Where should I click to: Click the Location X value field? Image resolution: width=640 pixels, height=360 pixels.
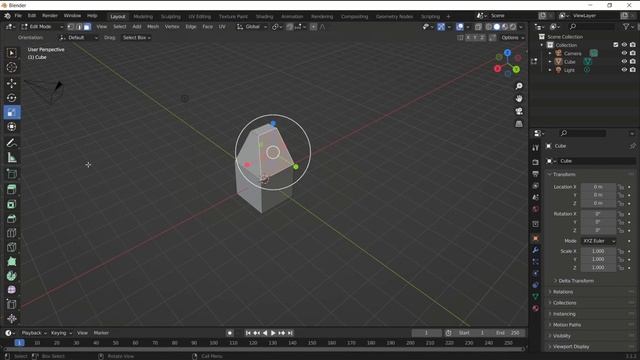(x=598, y=187)
